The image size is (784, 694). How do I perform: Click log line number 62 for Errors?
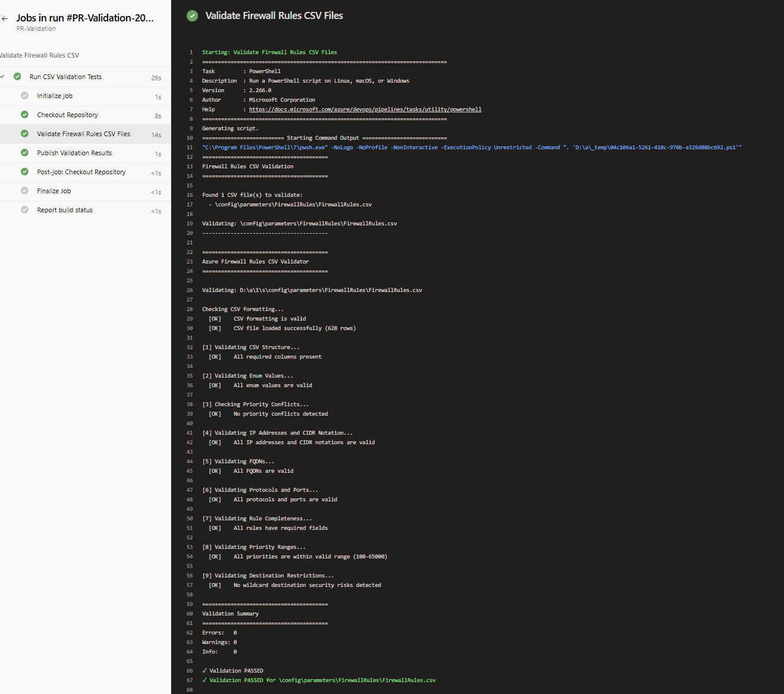point(190,633)
